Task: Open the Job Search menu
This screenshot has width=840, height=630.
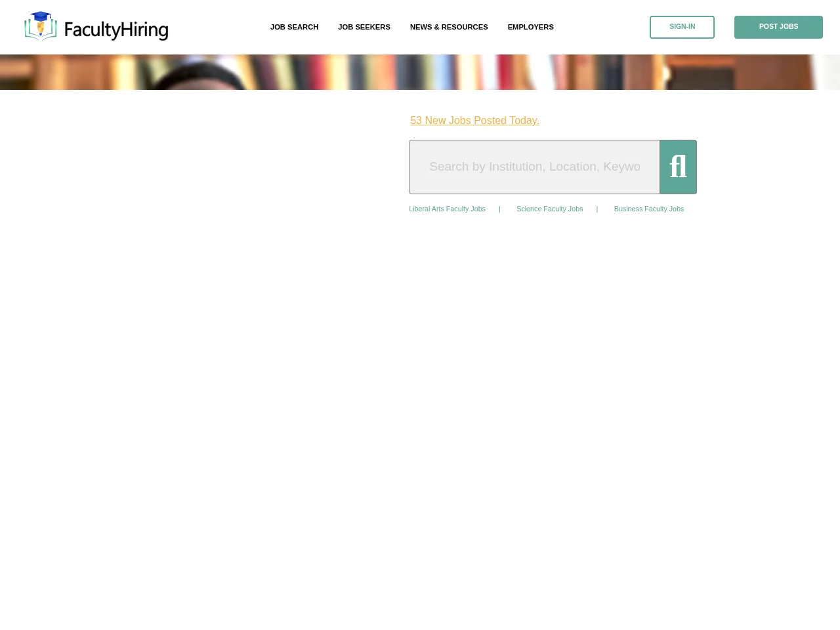Action: pyautogui.click(x=294, y=27)
